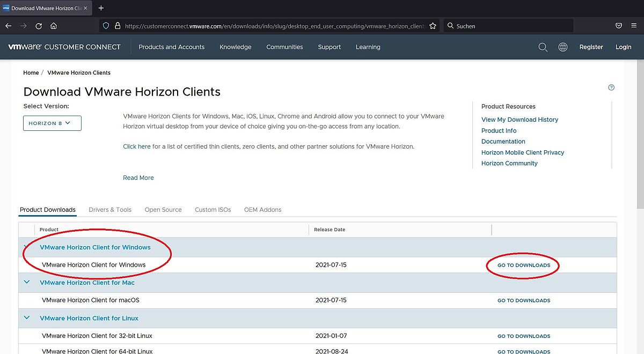Go to downloads for Horizon Client for macOS
The height and width of the screenshot is (354, 644).
coord(524,301)
